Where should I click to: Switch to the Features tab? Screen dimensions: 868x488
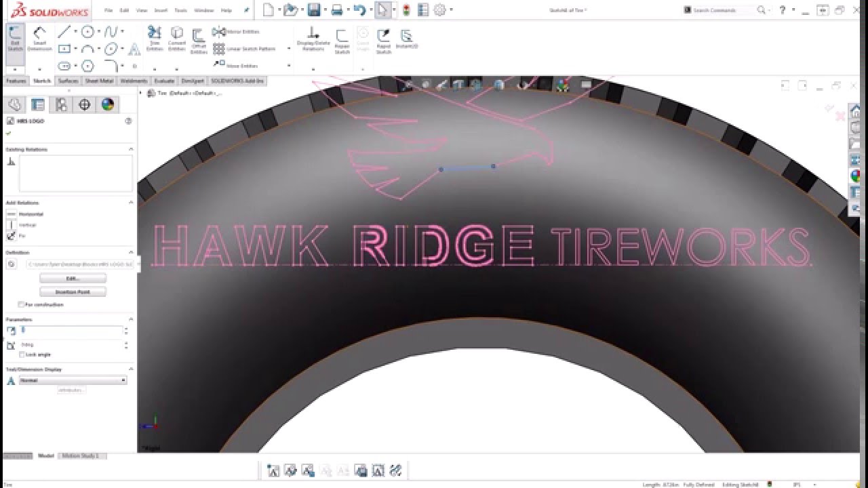[16, 81]
